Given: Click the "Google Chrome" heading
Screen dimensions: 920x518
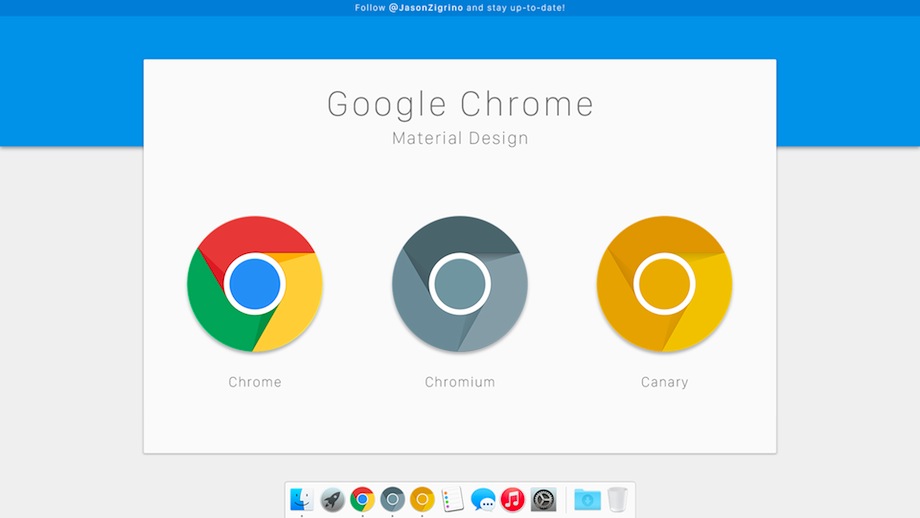Looking at the screenshot, I should click(x=460, y=104).
